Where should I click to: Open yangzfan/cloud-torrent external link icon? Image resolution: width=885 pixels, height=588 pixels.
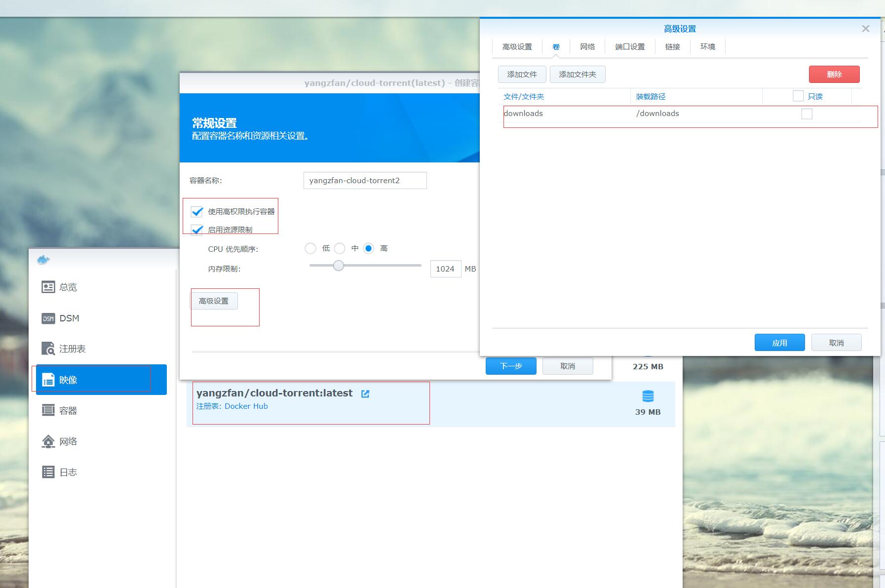point(365,393)
